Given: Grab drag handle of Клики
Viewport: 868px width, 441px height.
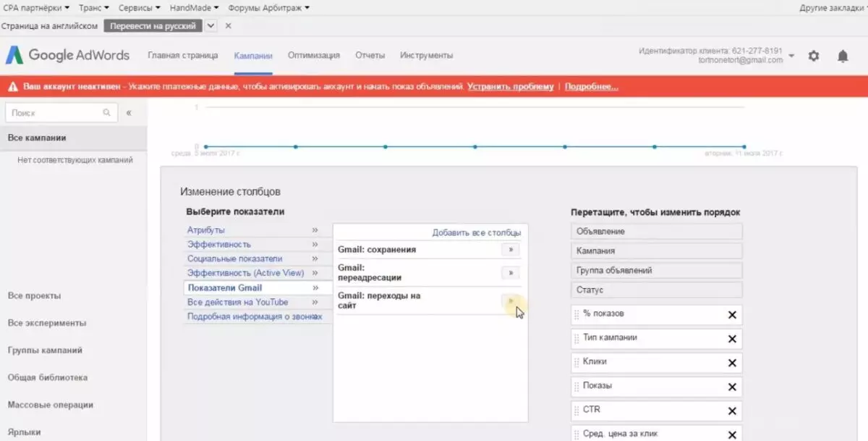Looking at the screenshot, I should pos(576,363).
